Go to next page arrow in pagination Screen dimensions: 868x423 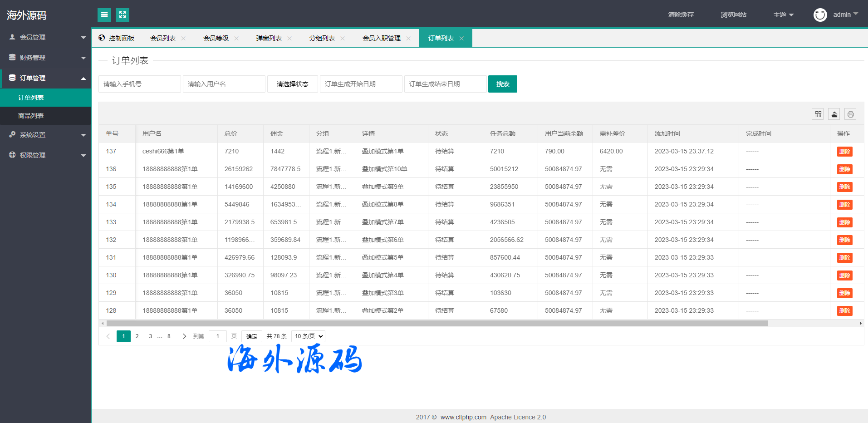click(184, 336)
